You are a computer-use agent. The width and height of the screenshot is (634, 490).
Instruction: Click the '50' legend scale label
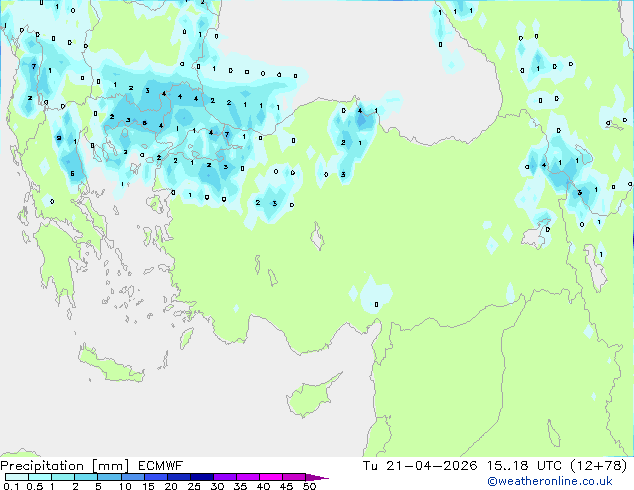[309, 486]
